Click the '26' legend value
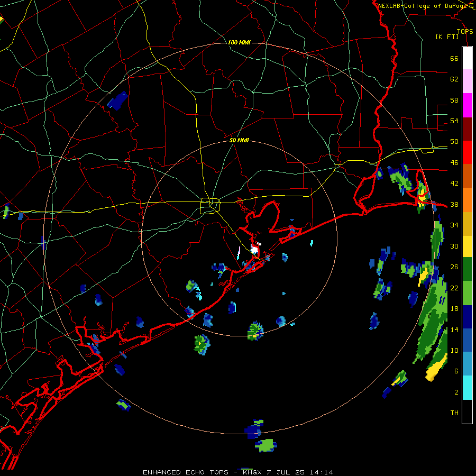 454,267
